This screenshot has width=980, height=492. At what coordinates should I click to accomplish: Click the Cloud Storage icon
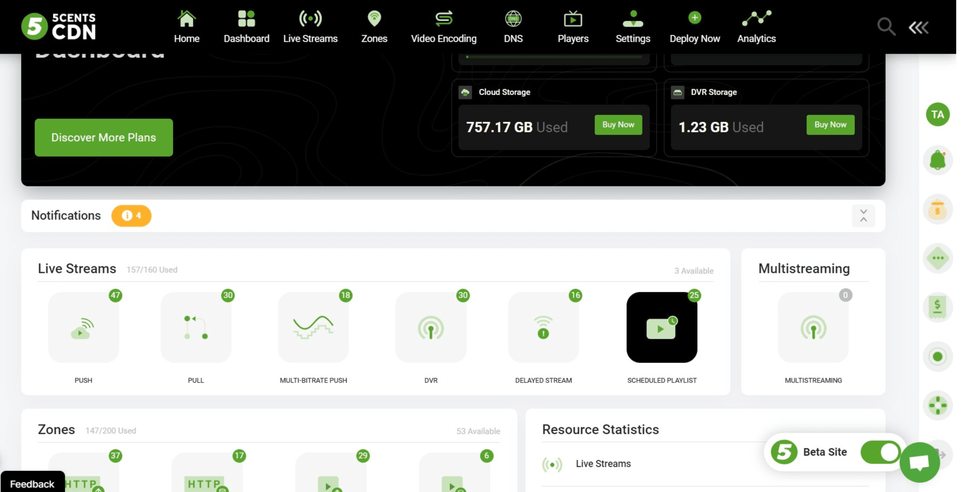click(x=465, y=92)
